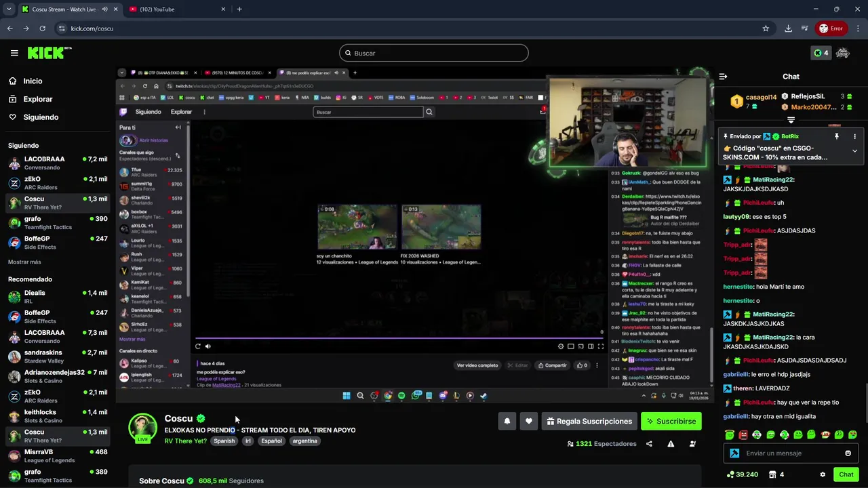Click the Español tag
The image size is (868, 488).
point(271,441)
